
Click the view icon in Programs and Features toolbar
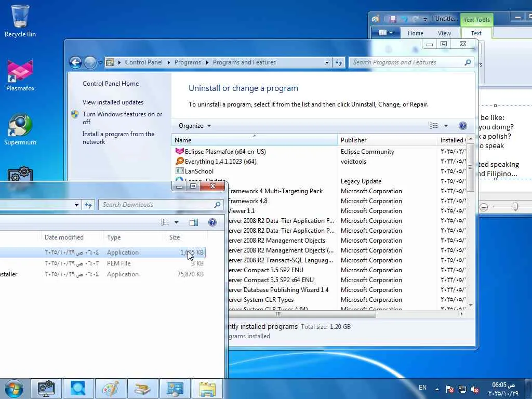click(x=434, y=126)
